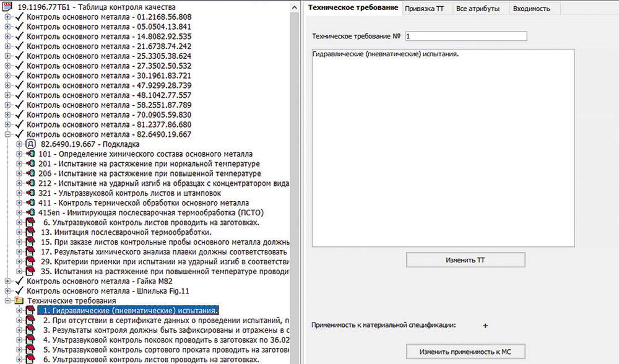Screen dimensions: 619x364
Task: Click the Д icon next to Подкладка
Action: [31, 144]
